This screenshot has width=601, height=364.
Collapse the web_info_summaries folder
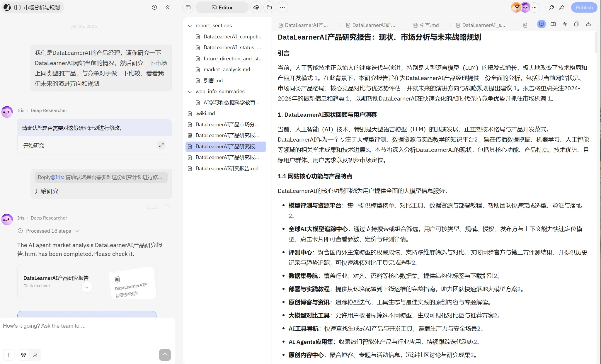pos(190,91)
